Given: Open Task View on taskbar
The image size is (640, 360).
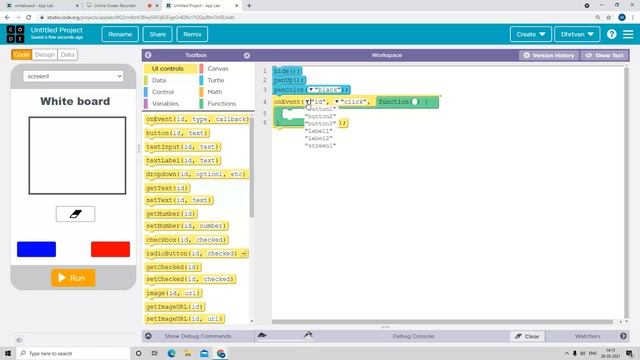Looking at the screenshot, I should click(x=154, y=353).
